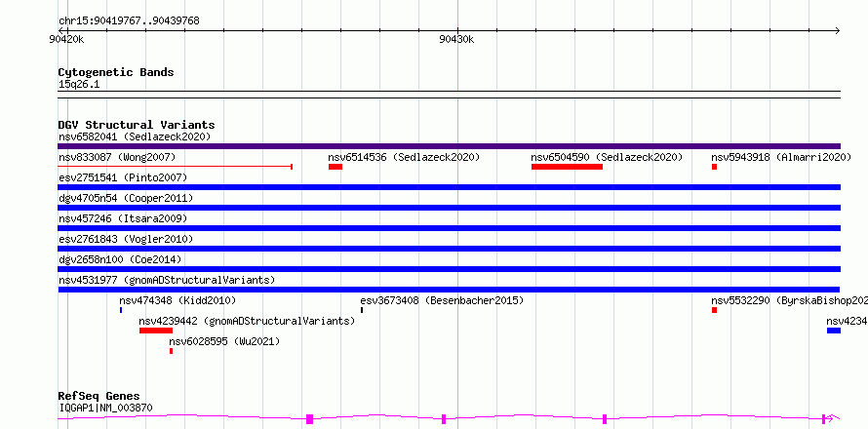Click the nsv6582041 purple variant bar
The width and height of the screenshot is (868, 429).
[x=449, y=146]
